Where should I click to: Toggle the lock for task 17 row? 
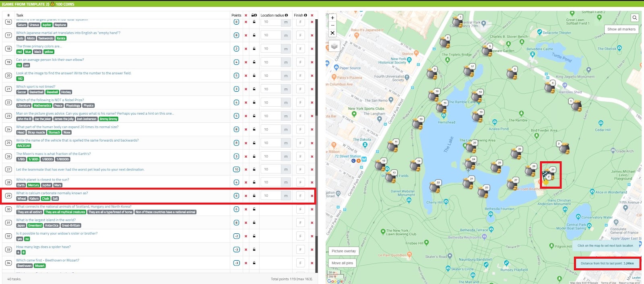(x=254, y=35)
